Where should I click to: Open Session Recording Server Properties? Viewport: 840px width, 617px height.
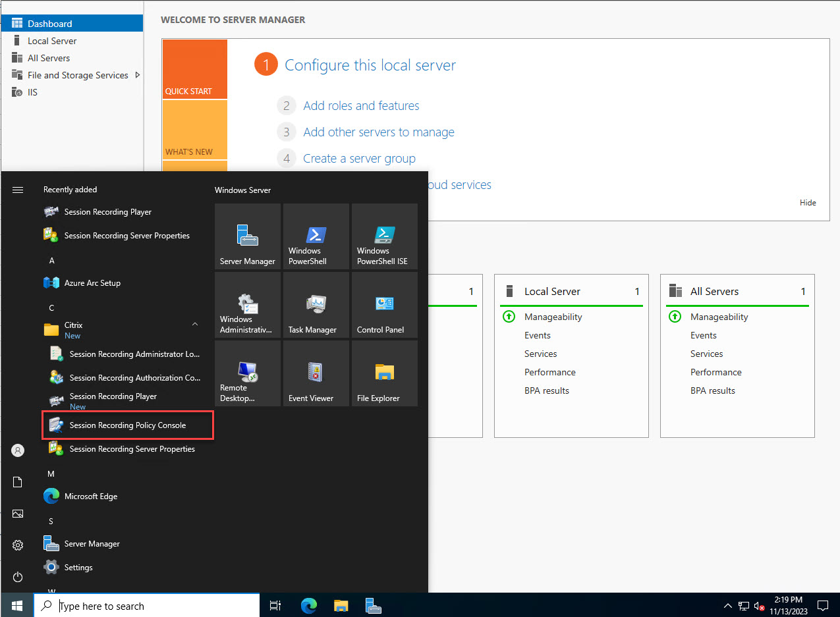point(126,235)
